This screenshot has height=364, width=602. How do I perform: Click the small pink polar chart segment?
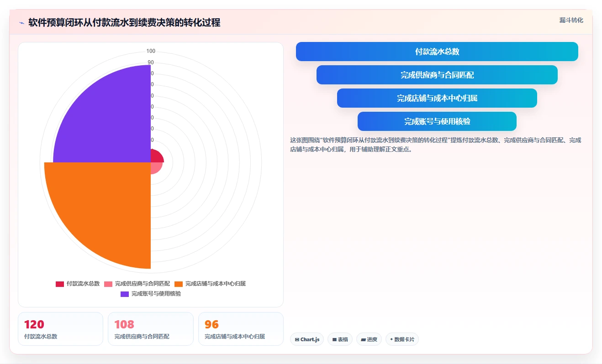pyautogui.click(x=155, y=167)
